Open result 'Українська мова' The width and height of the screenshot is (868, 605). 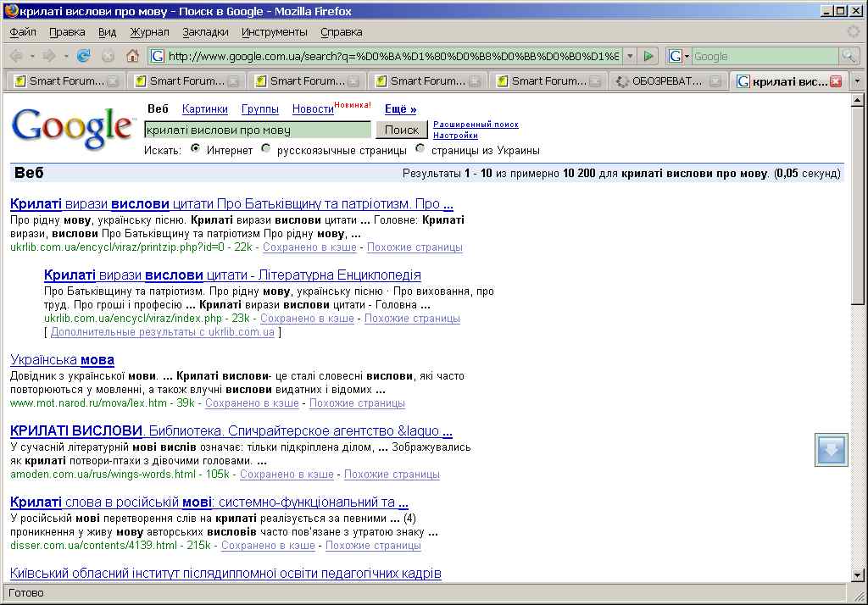pos(62,360)
